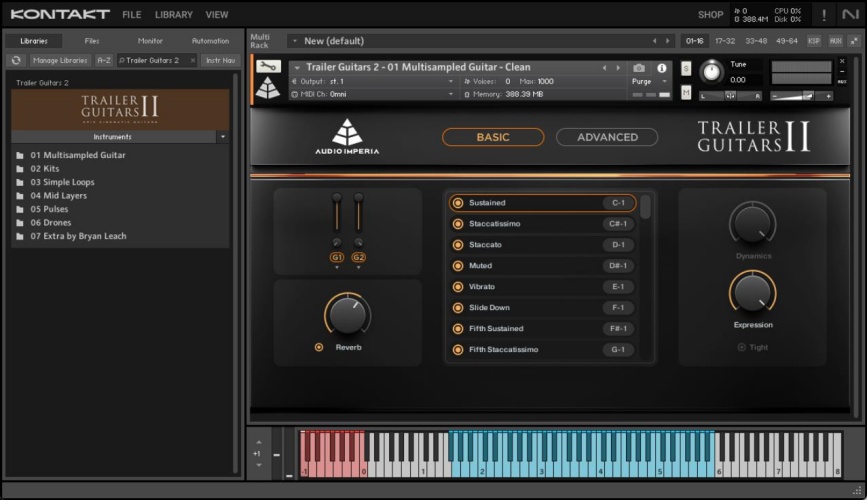This screenshot has width=867, height=500.
Task: Open the instrument info icon
Action: tap(661, 68)
